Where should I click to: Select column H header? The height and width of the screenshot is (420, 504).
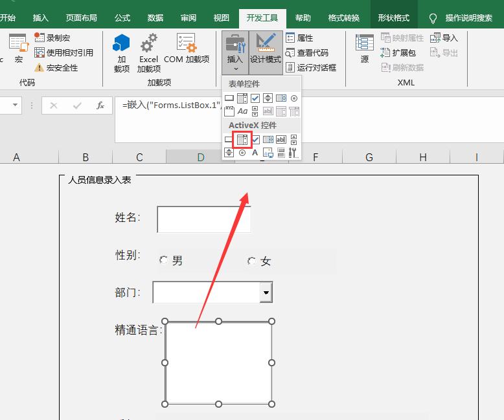pos(423,157)
